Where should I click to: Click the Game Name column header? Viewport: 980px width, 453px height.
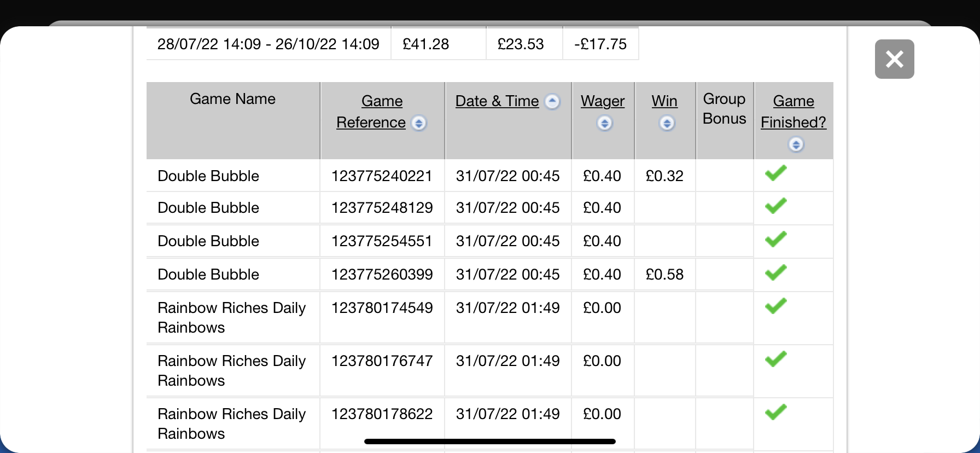tap(232, 99)
